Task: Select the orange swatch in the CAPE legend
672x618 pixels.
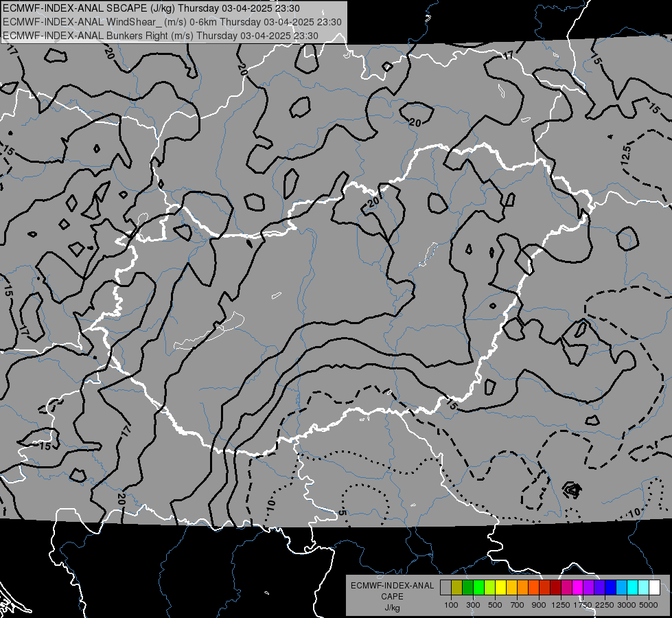Action: tap(523, 588)
